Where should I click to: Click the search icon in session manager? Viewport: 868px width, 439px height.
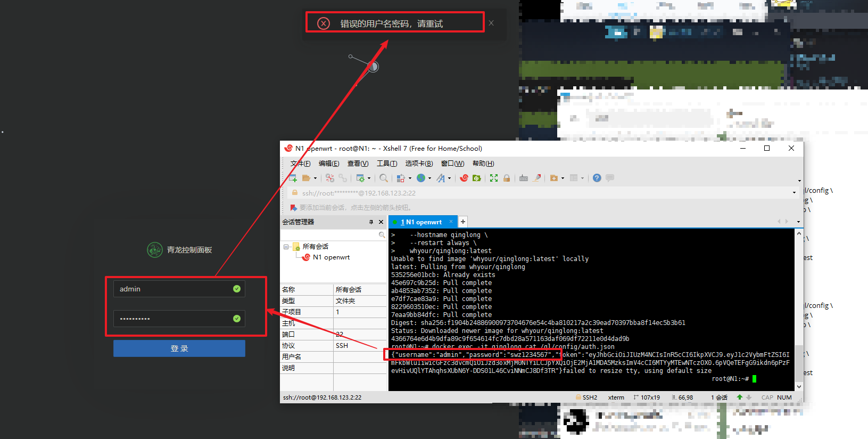click(382, 235)
